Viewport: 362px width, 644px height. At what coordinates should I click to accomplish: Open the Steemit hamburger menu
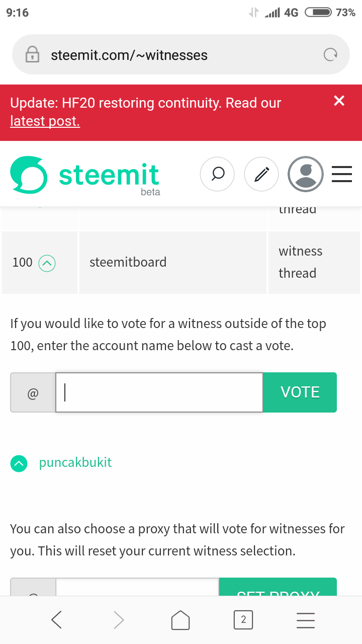(x=342, y=174)
